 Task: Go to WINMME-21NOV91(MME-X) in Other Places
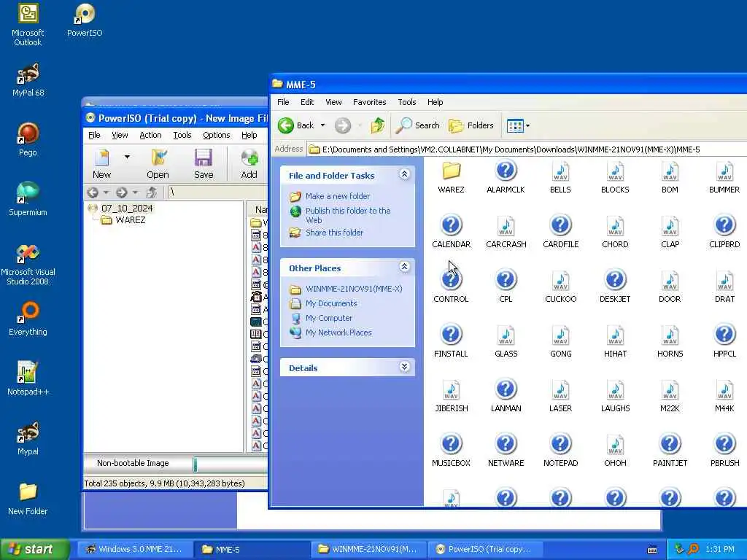354,289
